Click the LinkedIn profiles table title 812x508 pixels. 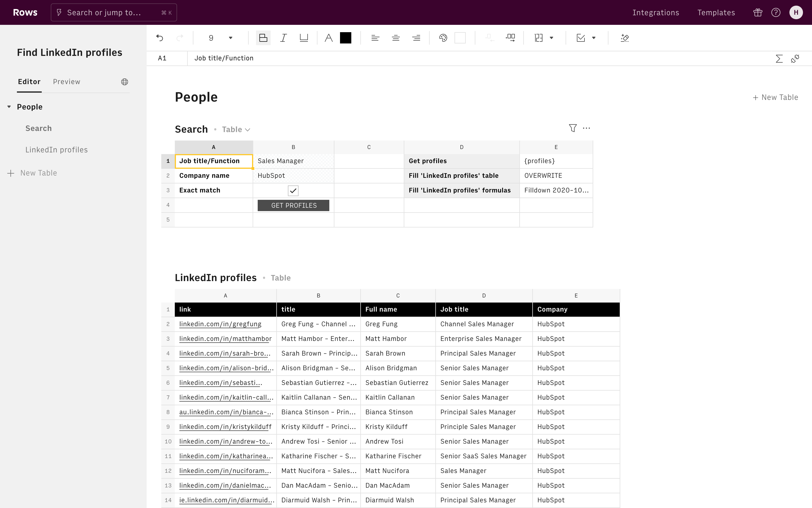coord(216,278)
